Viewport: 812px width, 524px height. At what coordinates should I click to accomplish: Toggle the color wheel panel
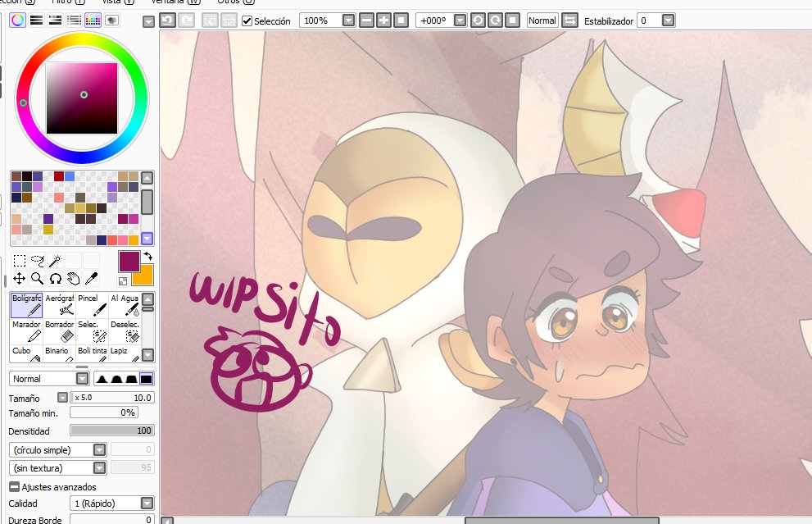[17, 21]
